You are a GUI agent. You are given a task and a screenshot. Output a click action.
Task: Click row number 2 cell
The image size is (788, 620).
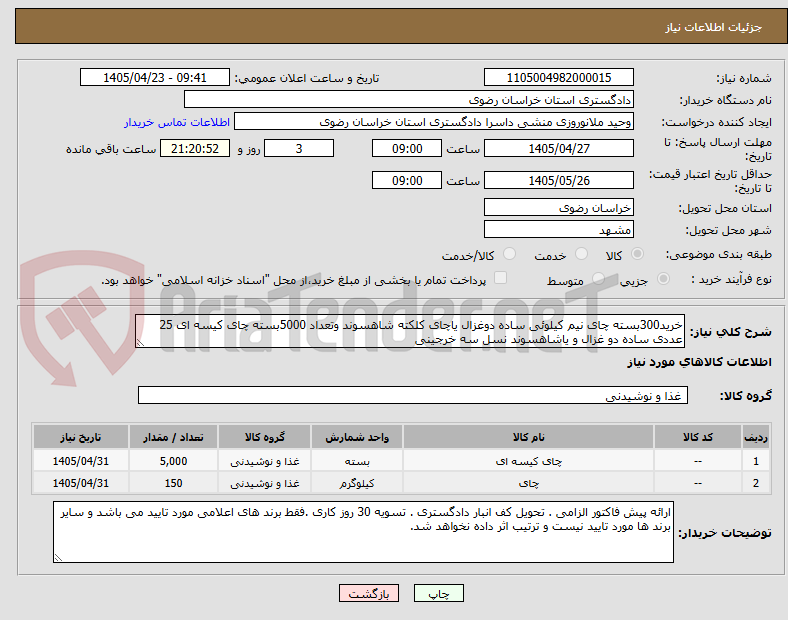coord(756,483)
